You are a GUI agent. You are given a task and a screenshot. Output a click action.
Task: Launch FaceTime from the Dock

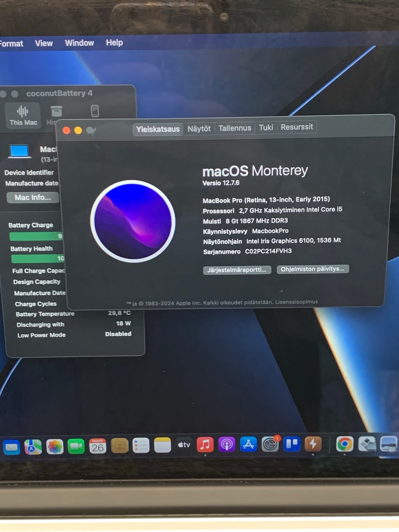click(x=76, y=447)
